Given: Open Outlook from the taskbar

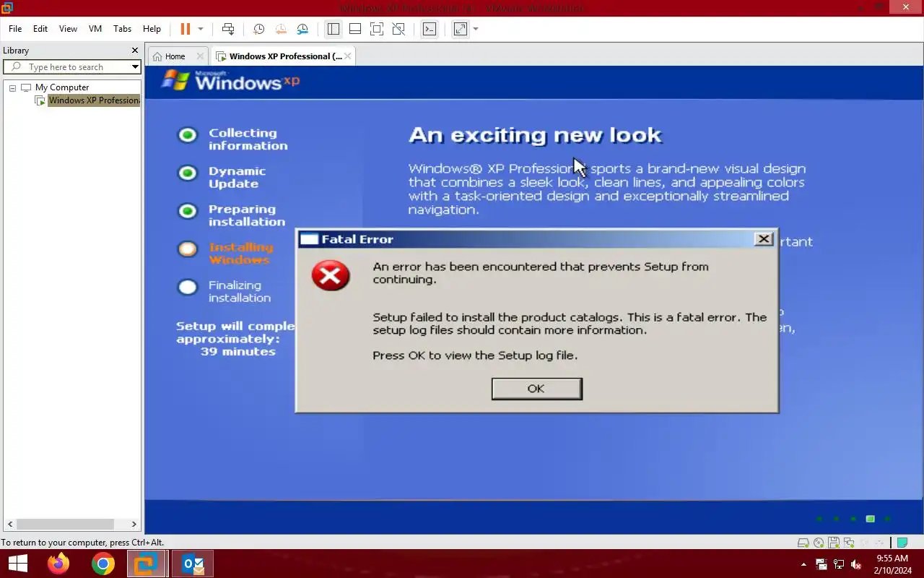Looking at the screenshot, I should (x=193, y=564).
